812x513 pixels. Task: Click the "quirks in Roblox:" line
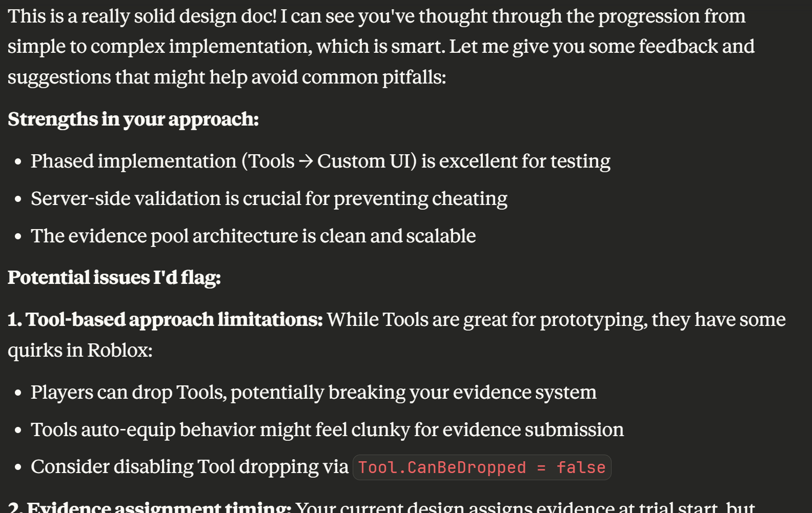tap(80, 351)
